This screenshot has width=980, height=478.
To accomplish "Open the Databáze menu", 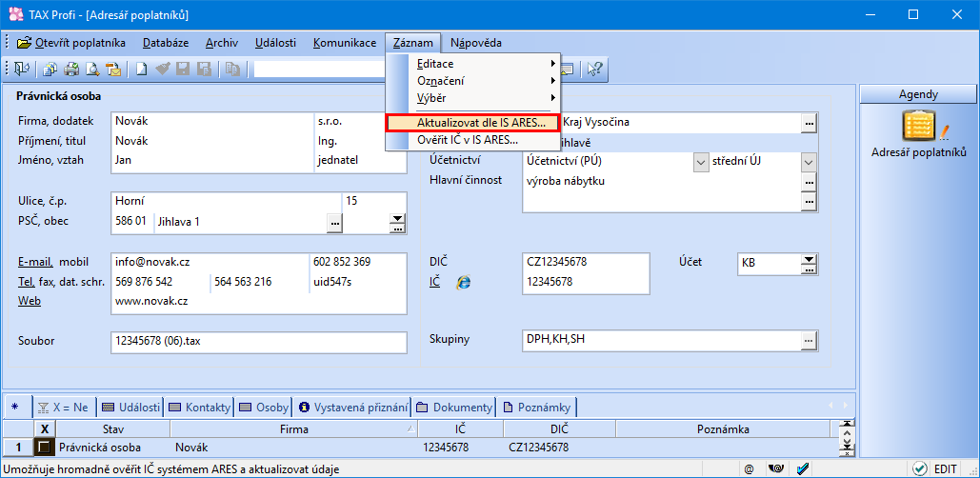I will point(166,43).
